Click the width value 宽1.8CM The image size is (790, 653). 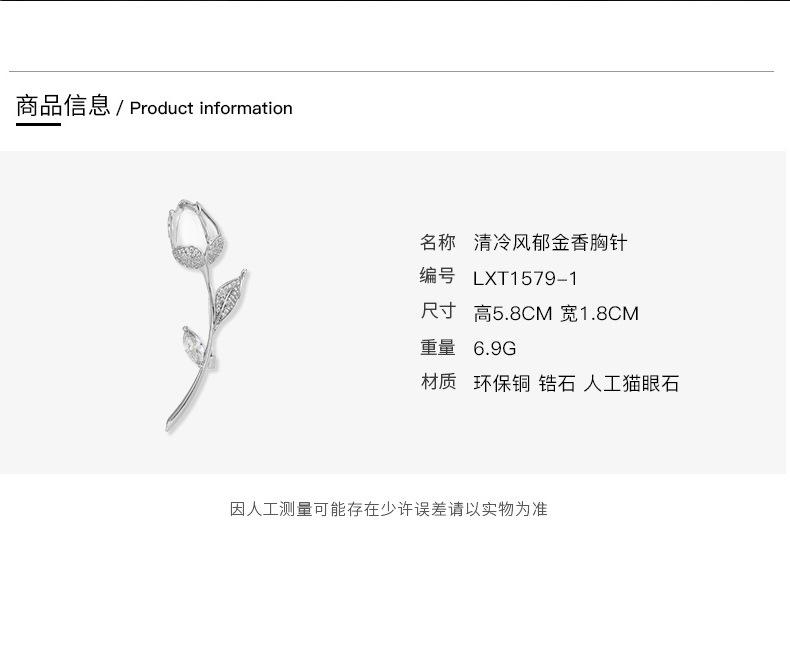pos(600,314)
